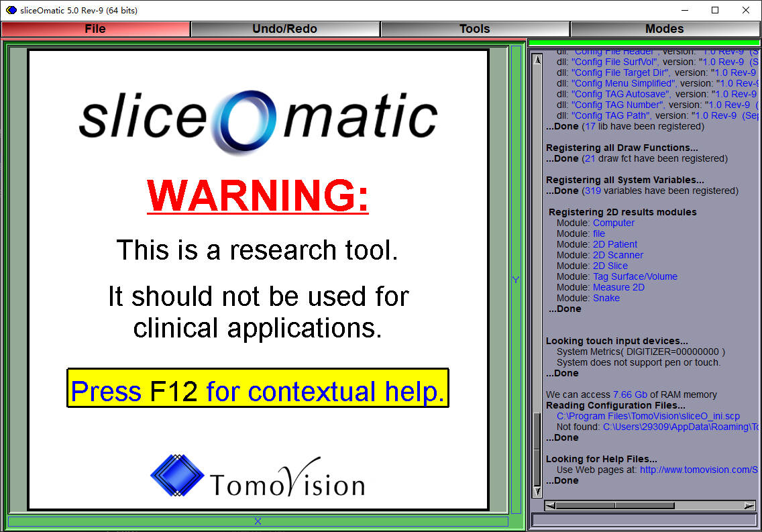Open the File menu
Screen dimensions: 762x532
pyautogui.click(x=95, y=29)
